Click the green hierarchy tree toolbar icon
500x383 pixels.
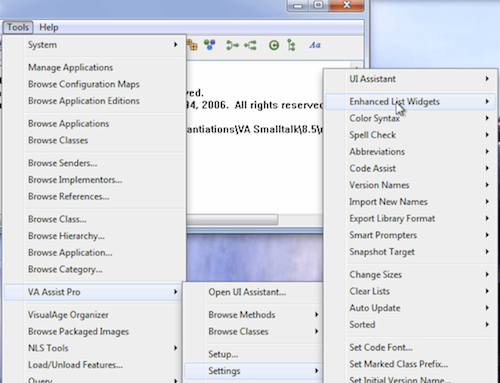[x=291, y=45]
